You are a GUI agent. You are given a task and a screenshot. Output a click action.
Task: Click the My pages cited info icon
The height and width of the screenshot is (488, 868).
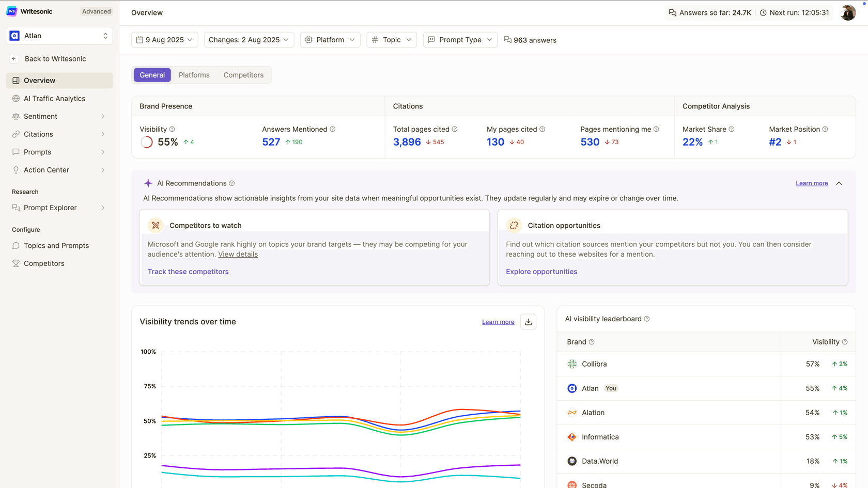(542, 129)
